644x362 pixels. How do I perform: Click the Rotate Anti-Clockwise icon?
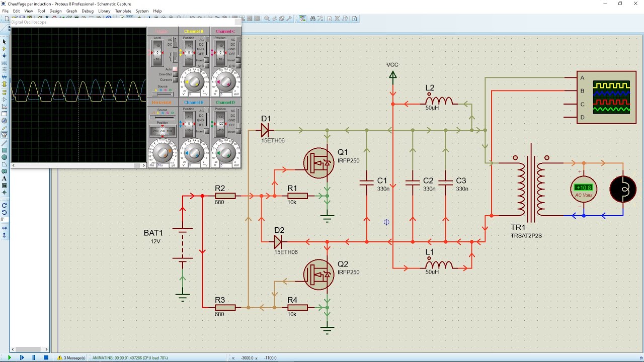coord(5,213)
